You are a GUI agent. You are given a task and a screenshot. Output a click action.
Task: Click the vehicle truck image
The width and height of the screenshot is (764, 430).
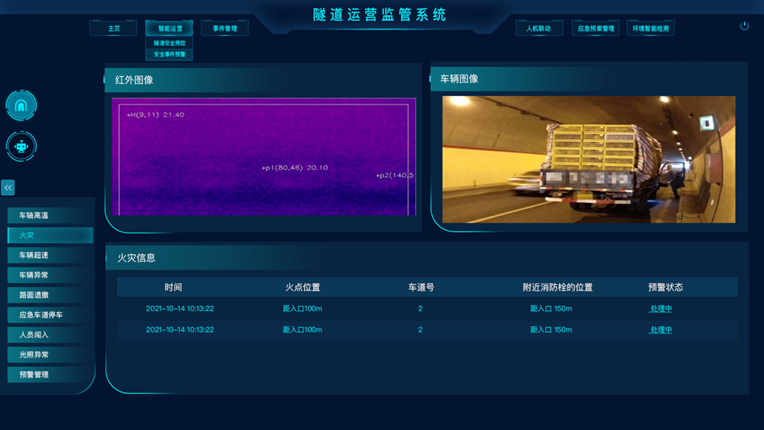tap(589, 159)
